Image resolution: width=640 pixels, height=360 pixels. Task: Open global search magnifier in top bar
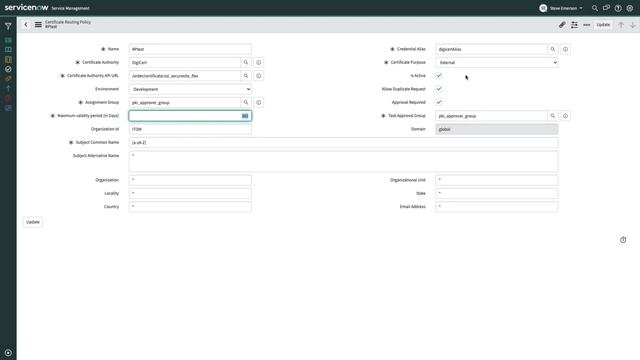(x=595, y=8)
